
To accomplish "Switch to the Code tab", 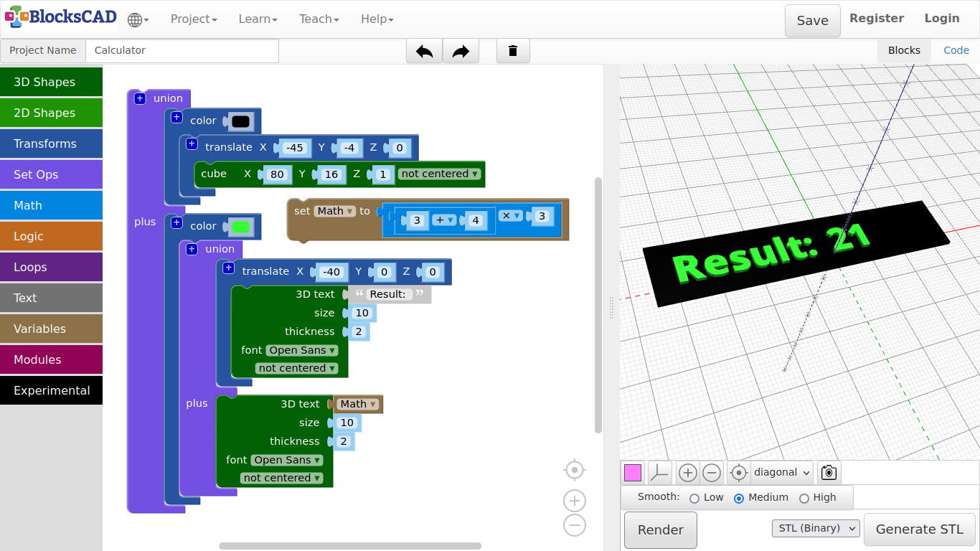I will [956, 50].
